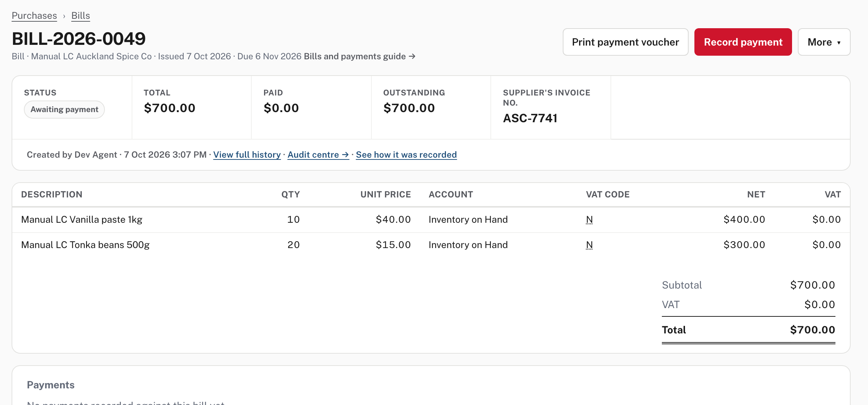The image size is (868, 405).
Task: Click See how it was recorded
Action: (x=406, y=155)
